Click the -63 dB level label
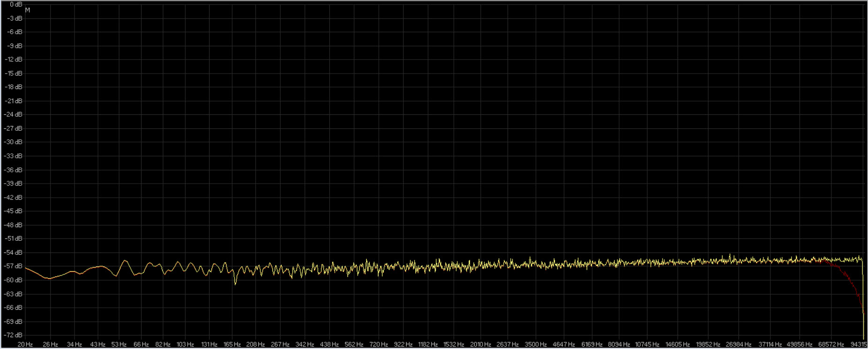 click(x=13, y=294)
